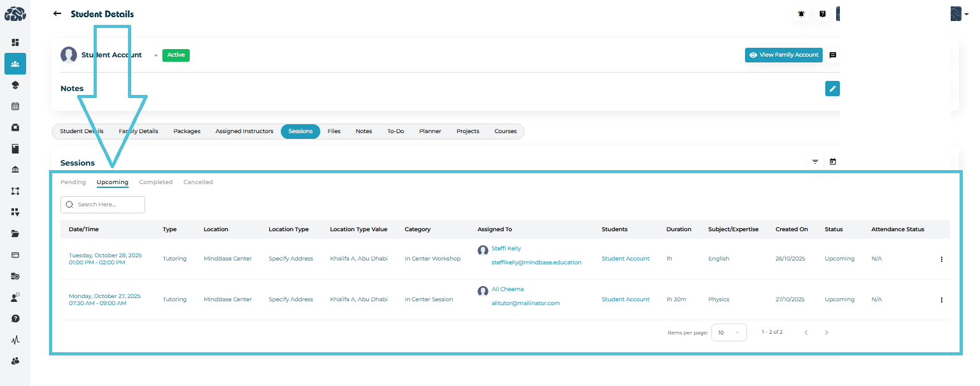Switch to calendar view icon in Sessions
The height and width of the screenshot is (386, 980).
click(x=832, y=162)
